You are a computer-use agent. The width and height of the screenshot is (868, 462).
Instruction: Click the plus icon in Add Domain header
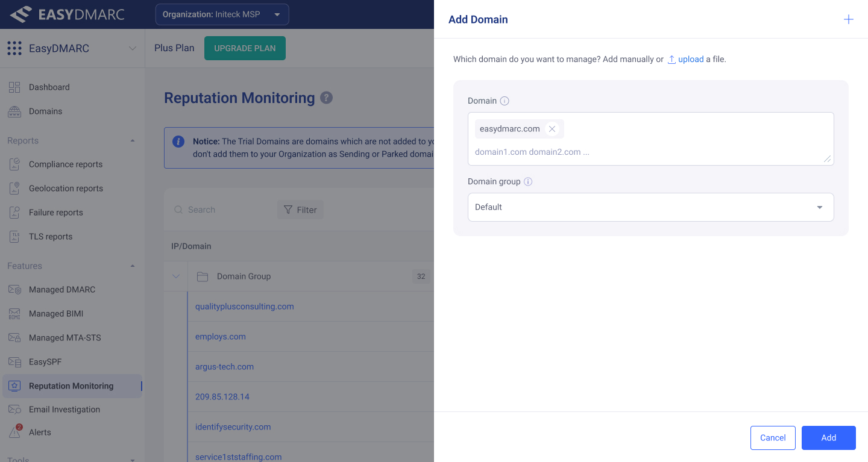point(848,19)
